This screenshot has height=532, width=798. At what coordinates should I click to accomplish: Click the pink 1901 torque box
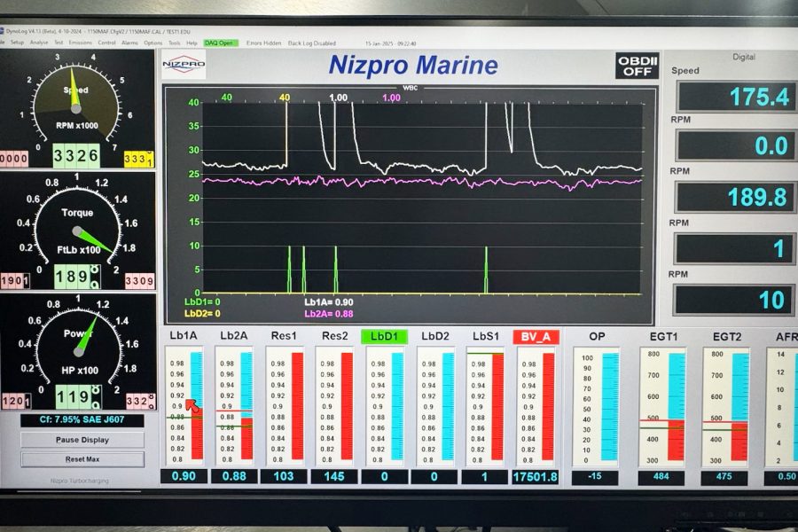click(15, 280)
